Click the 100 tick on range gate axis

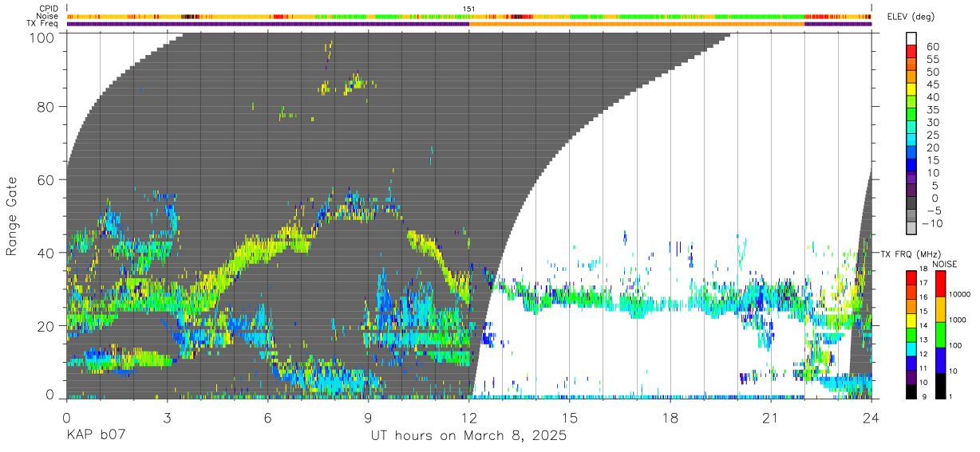click(x=41, y=37)
